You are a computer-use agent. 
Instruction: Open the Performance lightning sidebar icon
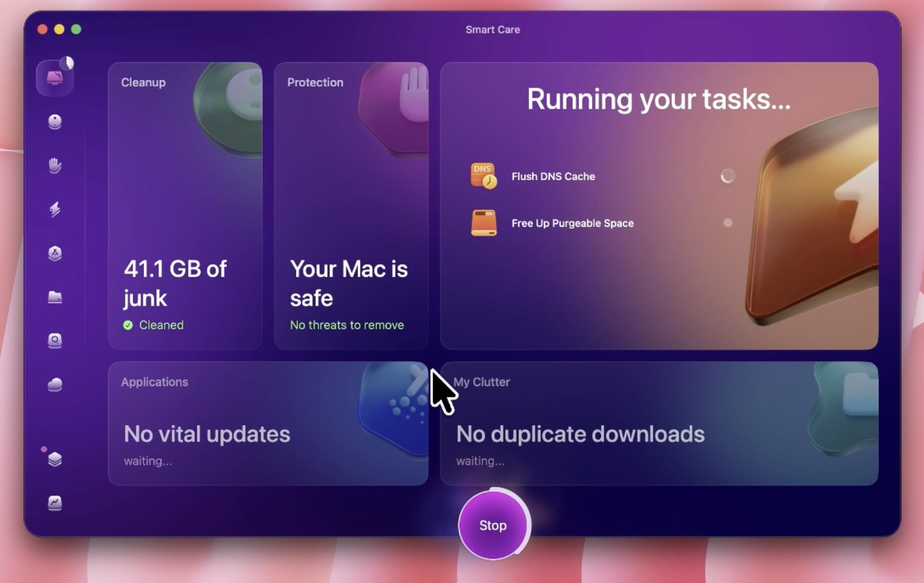55,209
